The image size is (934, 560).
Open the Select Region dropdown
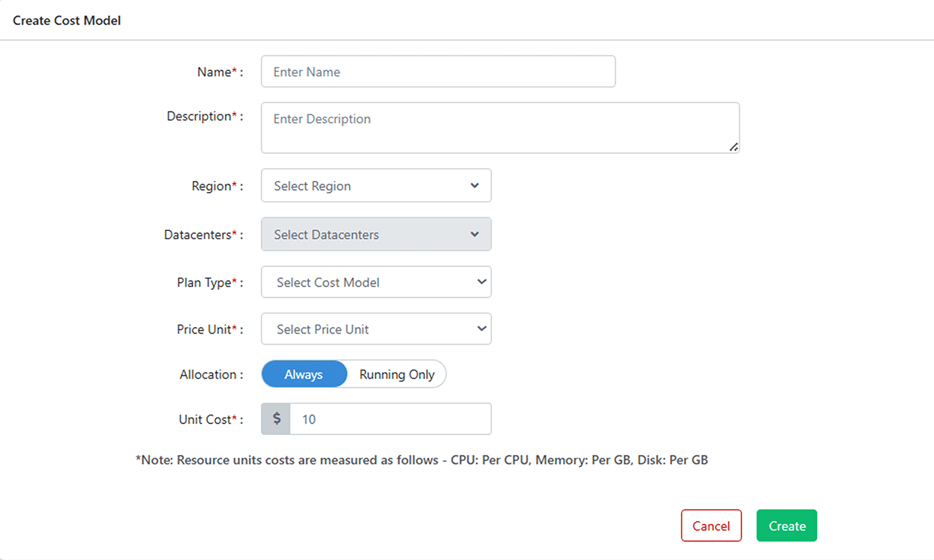tap(376, 186)
